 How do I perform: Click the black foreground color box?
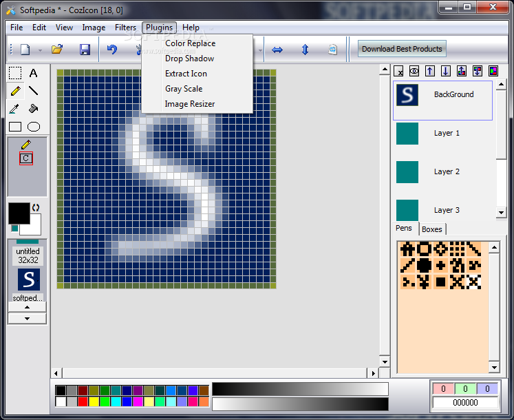[19, 213]
